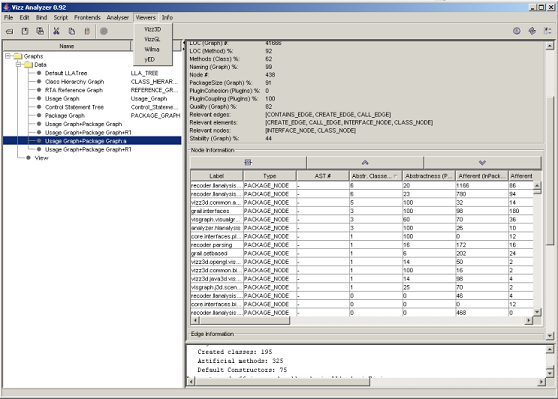Open the Frontends menu

pyautogui.click(x=87, y=17)
